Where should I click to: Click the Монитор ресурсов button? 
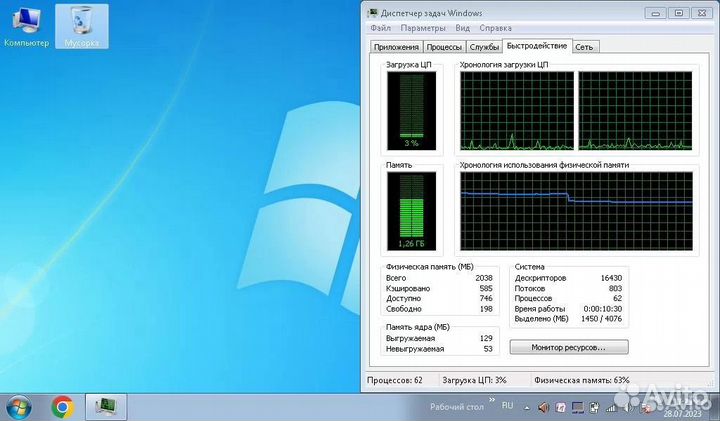coord(568,348)
